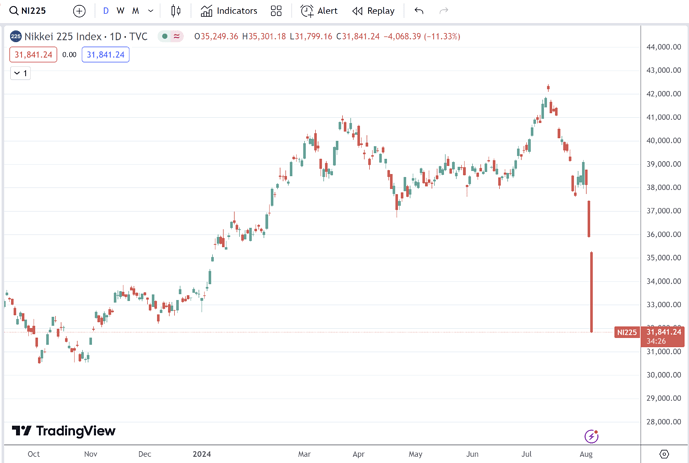
Task: Click the Oct label on the time axis
Action: 33,454
